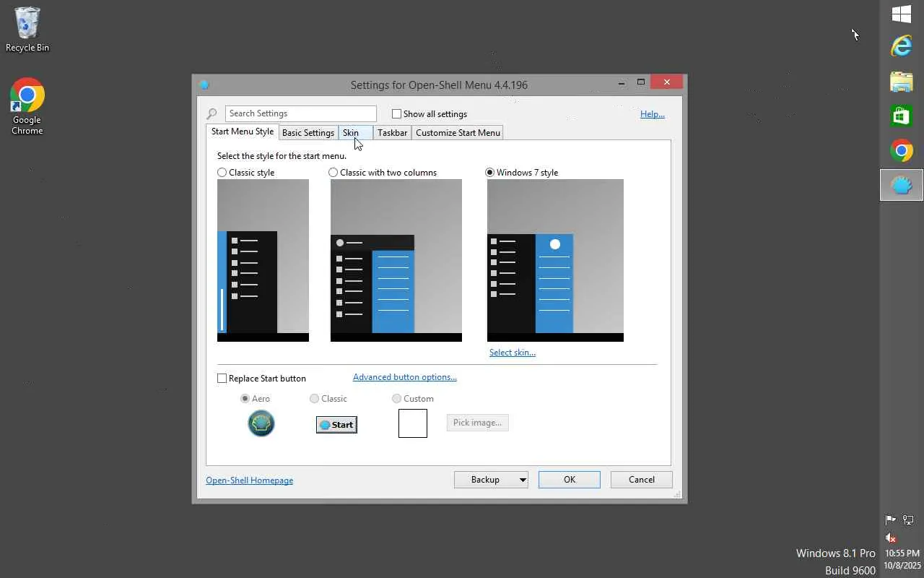
Task: Open File Explorer from the taskbar
Action: pyautogui.click(x=902, y=82)
